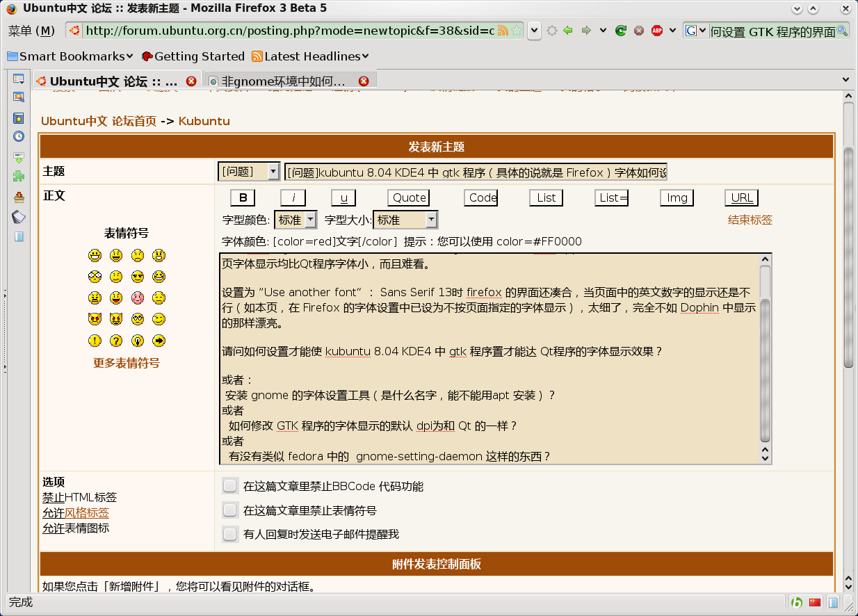Open the Getting Started bookmark
This screenshot has width=858, height=616.
193,56
